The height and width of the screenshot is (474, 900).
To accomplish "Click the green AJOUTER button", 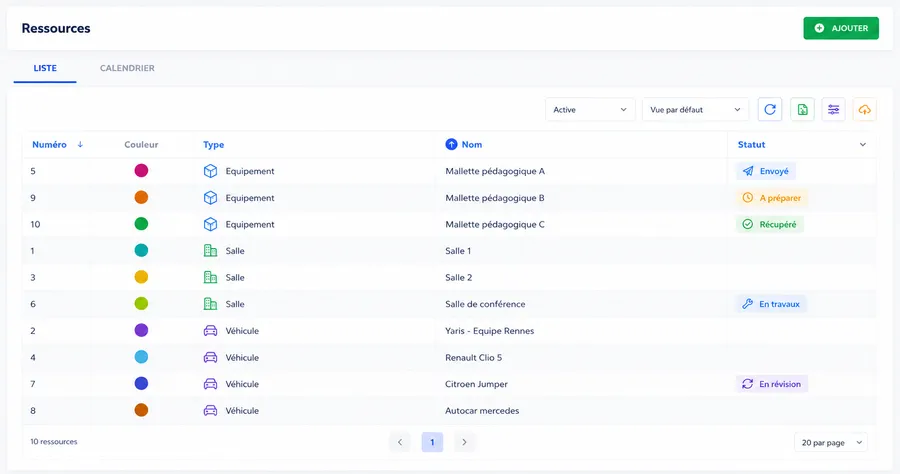I will click(x=841, y=28).
